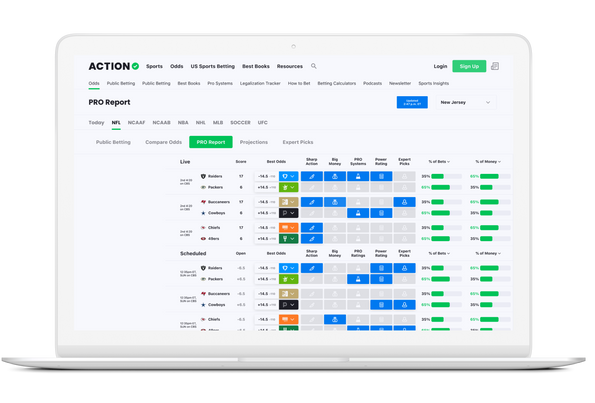Click Sharp Action icon in Live Raiders row
595x403 pixels.
pos(312,176)
